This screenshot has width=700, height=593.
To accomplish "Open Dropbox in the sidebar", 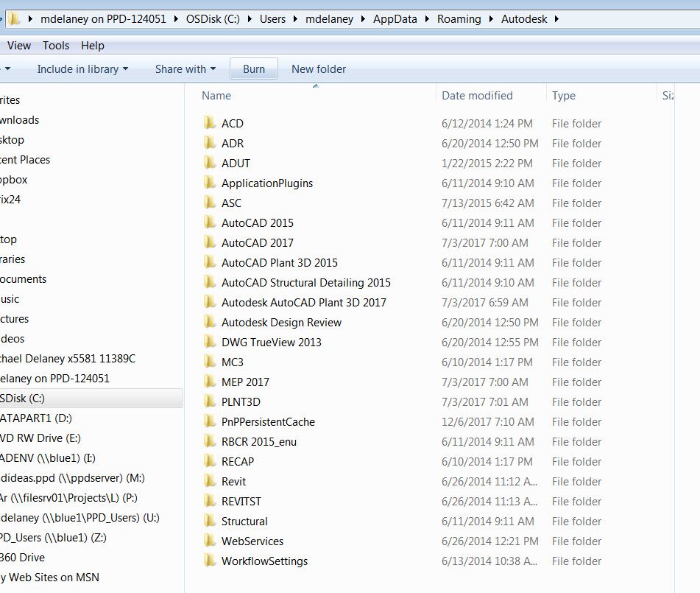I will (x=13, y=180).
